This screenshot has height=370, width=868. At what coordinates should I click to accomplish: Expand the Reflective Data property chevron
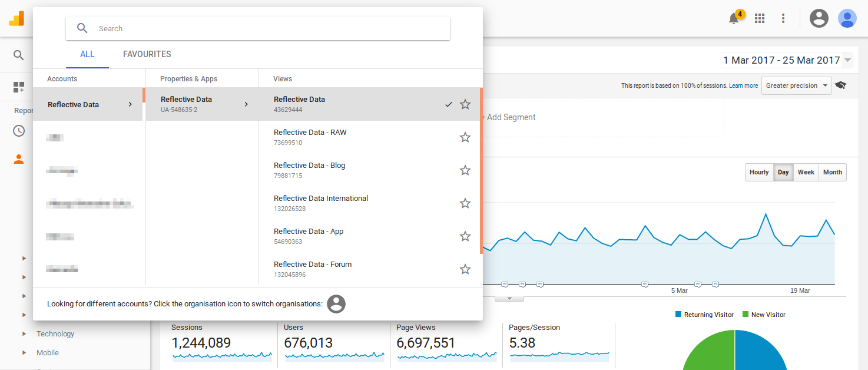(246, 104)
